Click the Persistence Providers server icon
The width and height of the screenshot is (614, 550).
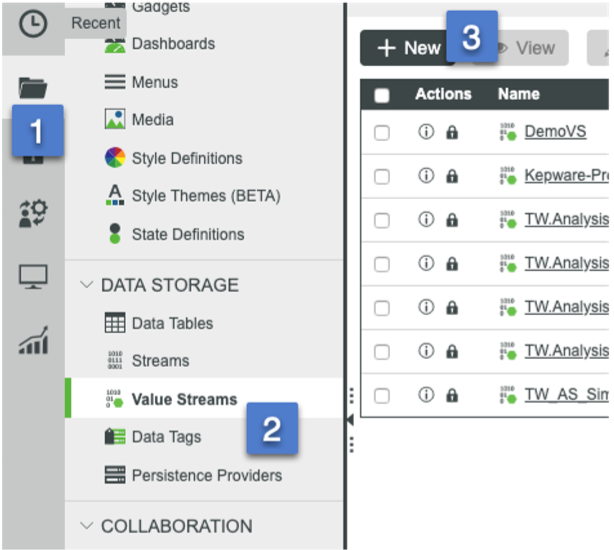(x=115, y=475)
